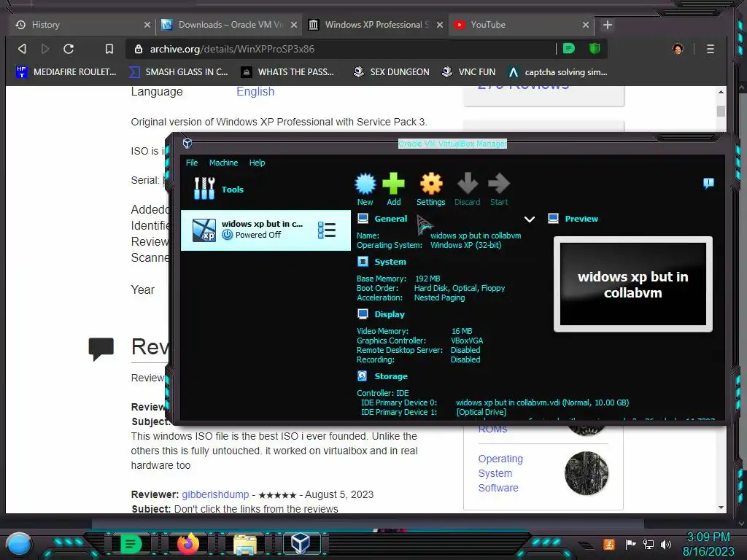This screenshot has height=560, width=747.
Task: Open captcha solving sim... bookmark
Action: (557, 72)
